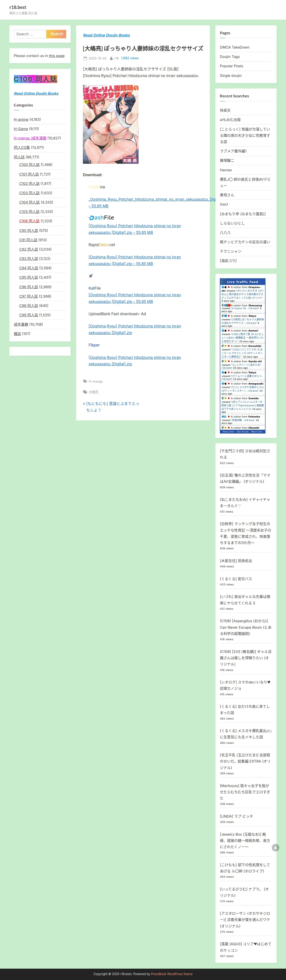Open the C93 同人誌 subcategory
The height and width of the screenshot is (980, 286).
[29, 259]
